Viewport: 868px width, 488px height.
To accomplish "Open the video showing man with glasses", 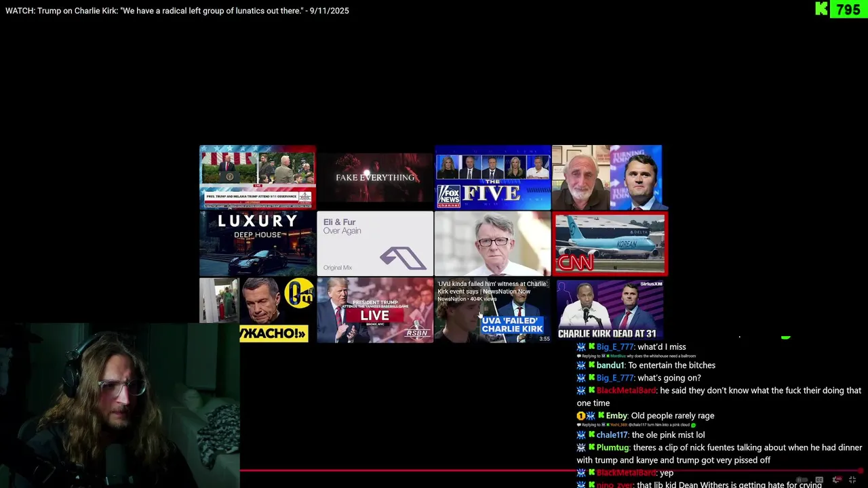I will click(x=492, y=243).
